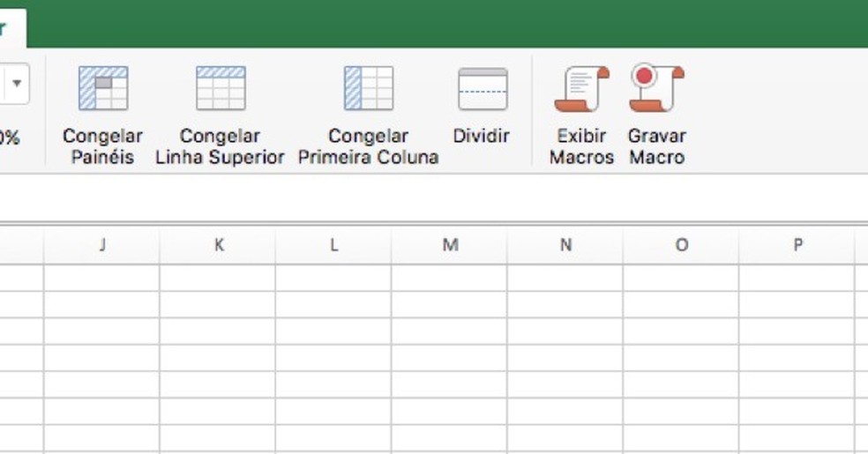The image size is (868, 454).
Task: Select column K header
Action: click(x=218, y=246)
